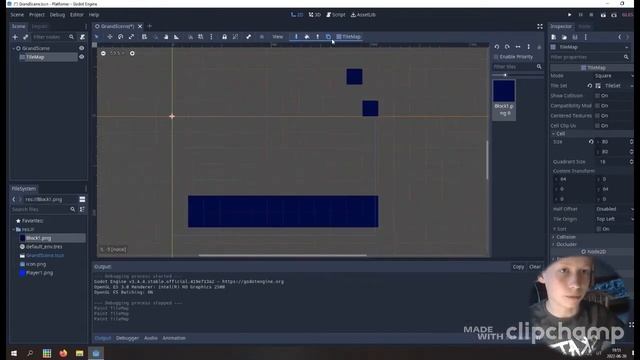Screen dimensions: 640x360
Task: Switch to the 3D workspace
Action: click(x=315, y=15)
